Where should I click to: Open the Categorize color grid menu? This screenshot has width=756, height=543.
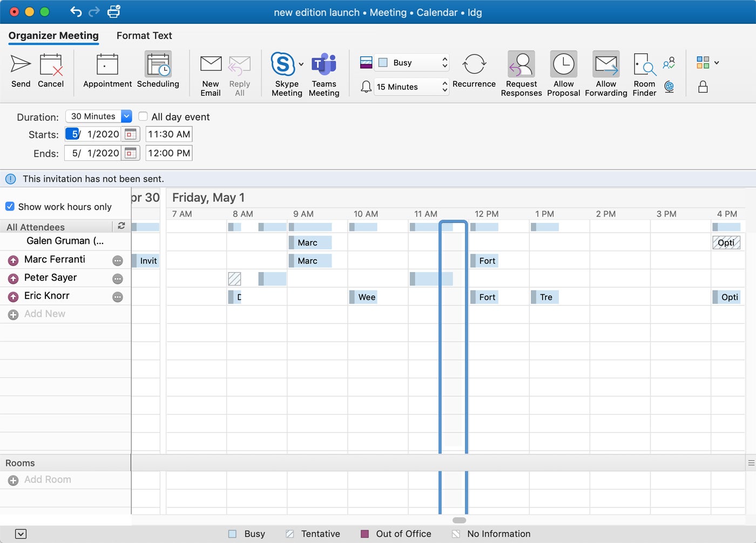707,63
